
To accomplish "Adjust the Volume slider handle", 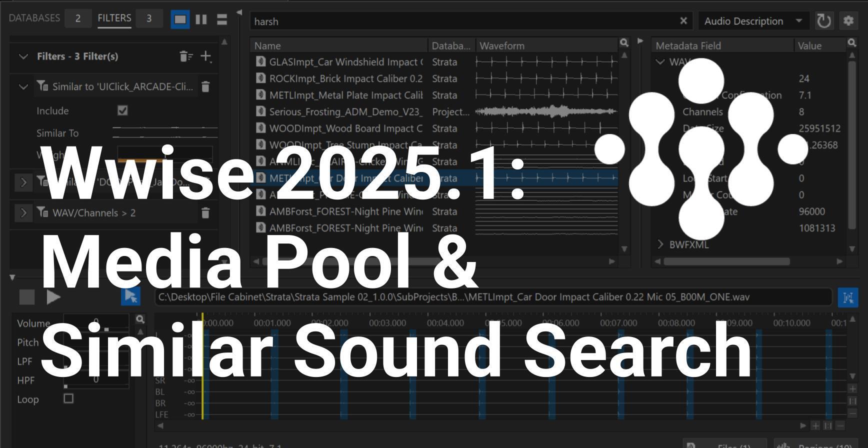I will [x=106, y=329].
